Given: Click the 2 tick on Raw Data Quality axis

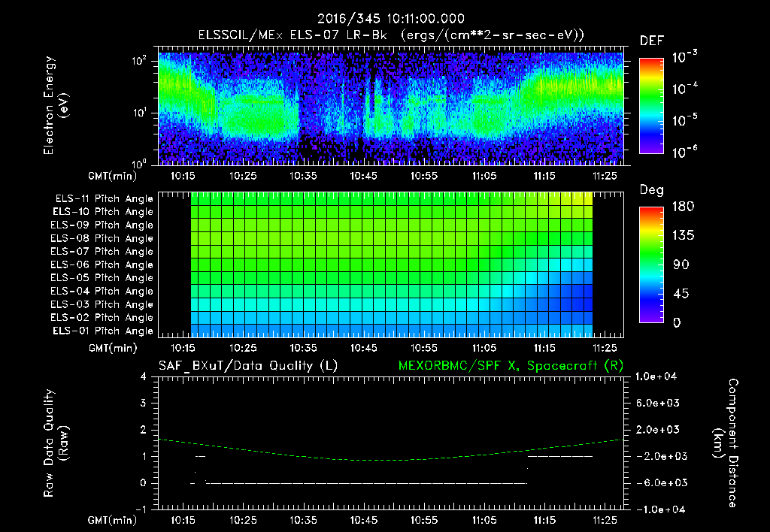Looking at the screenshot, I should point(144,430).
